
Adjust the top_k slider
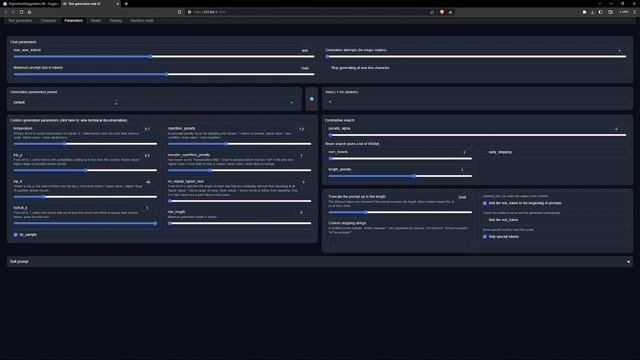[x=85, y=197]
